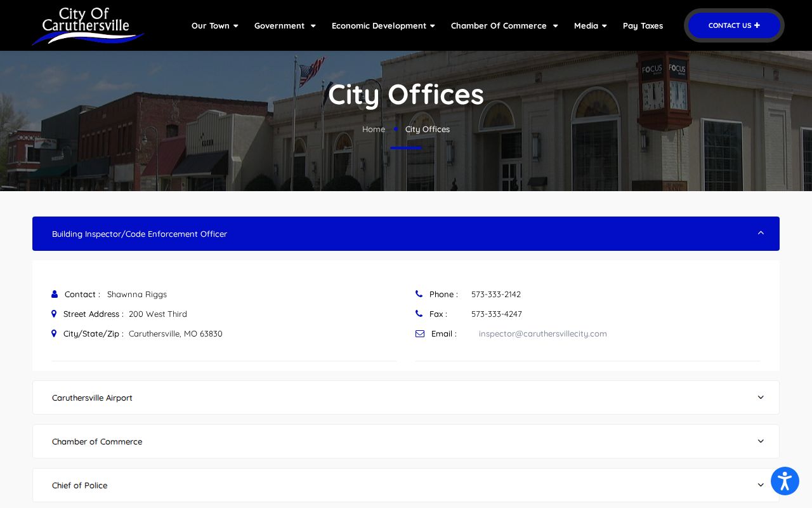Image resolution: width=812 pixels, height=508 pixels.
Task: Click the Contact Us button
Action: [734, 25]
